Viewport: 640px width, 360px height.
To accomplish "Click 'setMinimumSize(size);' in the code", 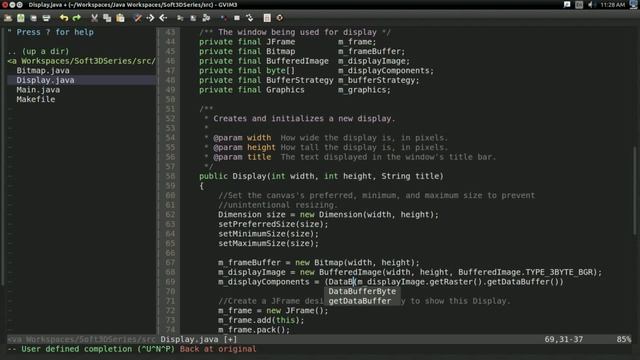I will (268, 234).
